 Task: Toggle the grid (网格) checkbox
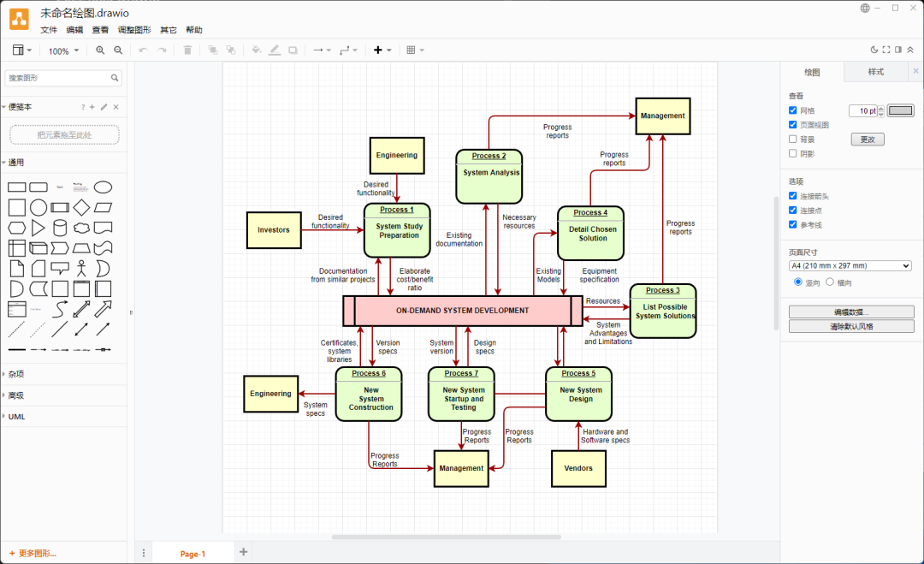[x=792, y=110]
